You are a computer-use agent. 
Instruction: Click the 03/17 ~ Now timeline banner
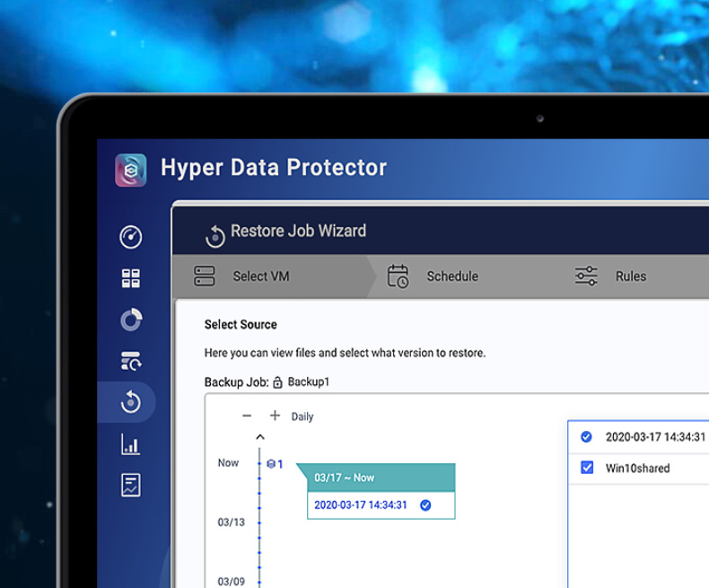coord(381,478)
